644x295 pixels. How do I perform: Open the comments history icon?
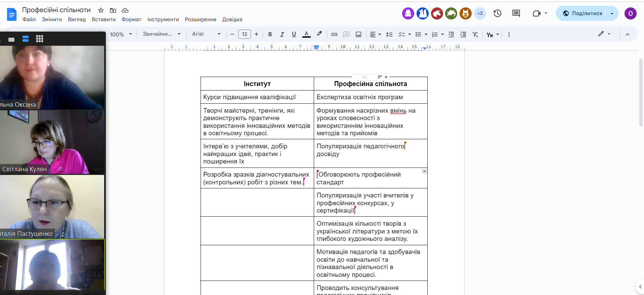(516, 13)
